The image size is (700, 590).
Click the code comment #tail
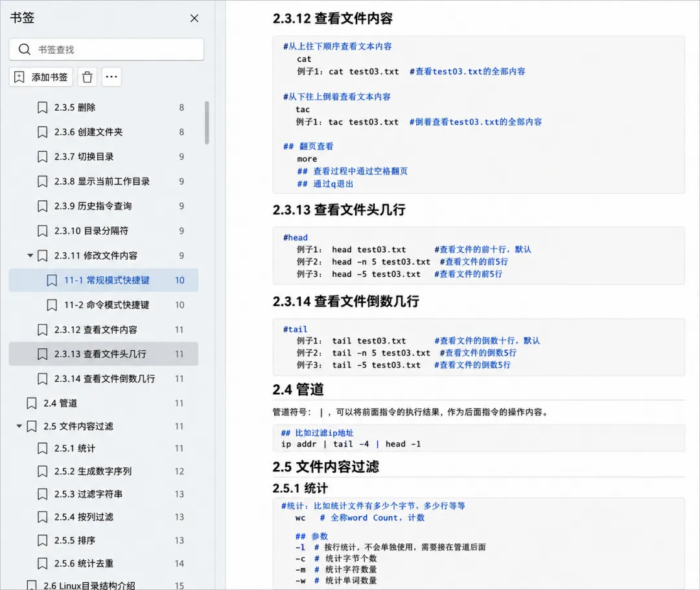296,329
